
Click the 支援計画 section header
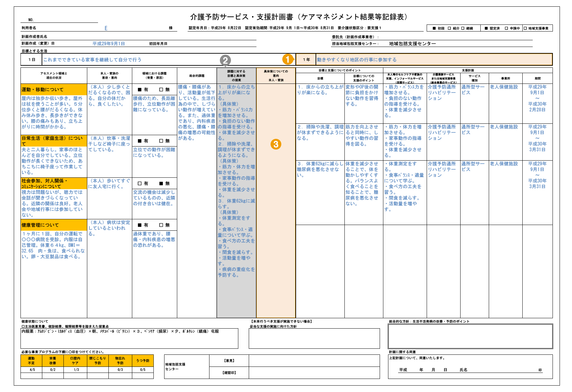468,70
